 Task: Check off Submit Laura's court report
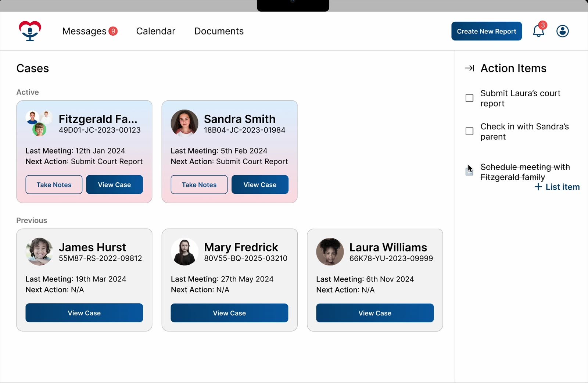[x=469, y=98]
